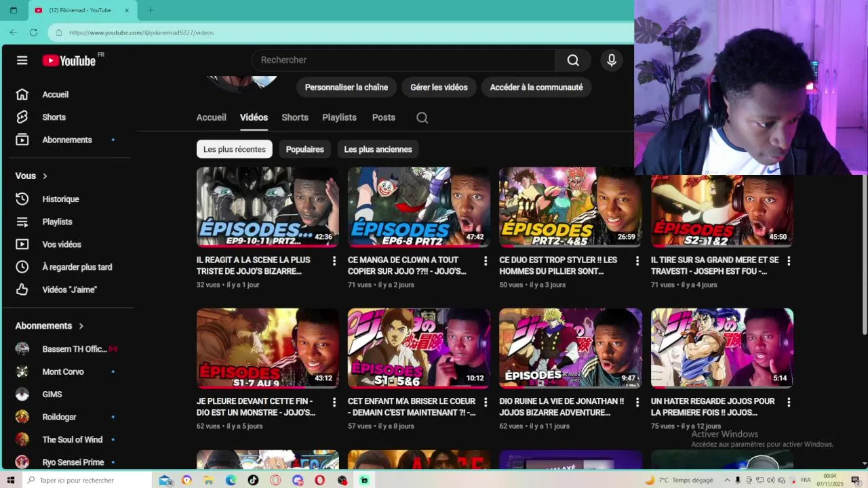Open options menu for "JE PLEURE DEVANT CETTE FIN" video
Viewport: 868px width, 488px height.
334,403
